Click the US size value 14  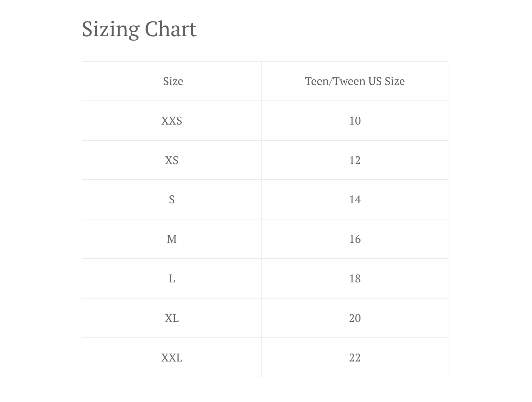pyautogui.click(x=355, y=200)
